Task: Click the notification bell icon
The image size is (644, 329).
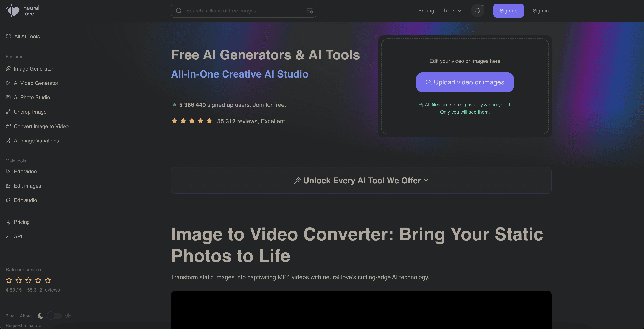Action: coord(477,11)
